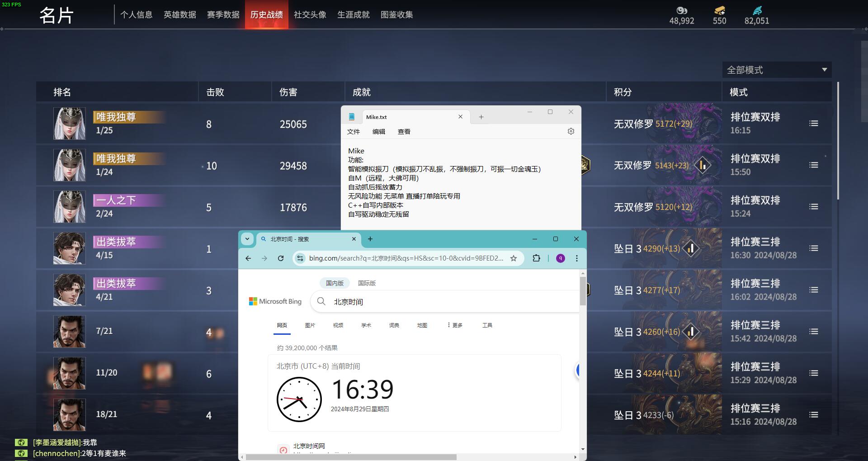This screenshot has height=461, width=868.
Task: Click the gold bar currency icon above 550
Action: [x=720, y=10]
